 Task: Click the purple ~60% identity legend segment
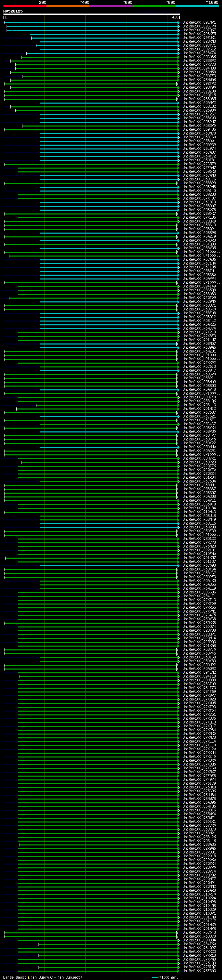[111, 6]
